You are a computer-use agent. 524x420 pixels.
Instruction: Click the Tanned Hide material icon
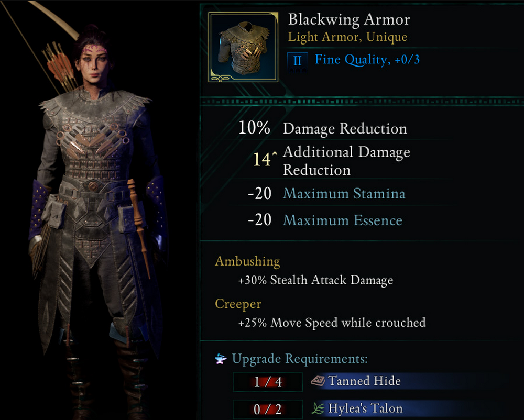tap(318, 381)
